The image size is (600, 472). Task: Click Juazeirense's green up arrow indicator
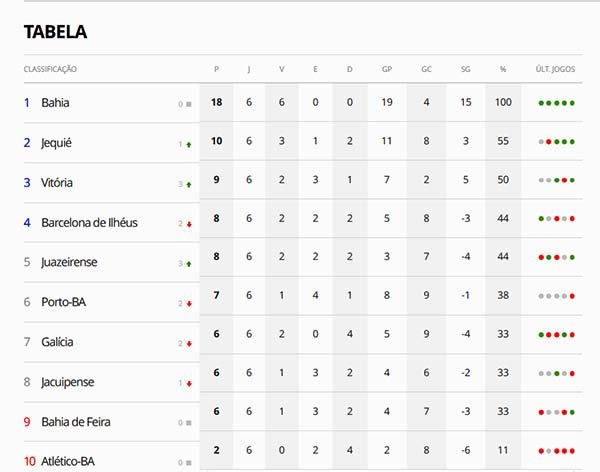[x=188, y=264]
